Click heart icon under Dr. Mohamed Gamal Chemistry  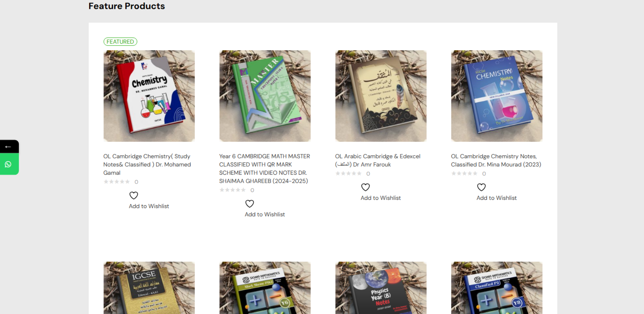[x=134, y=195]
